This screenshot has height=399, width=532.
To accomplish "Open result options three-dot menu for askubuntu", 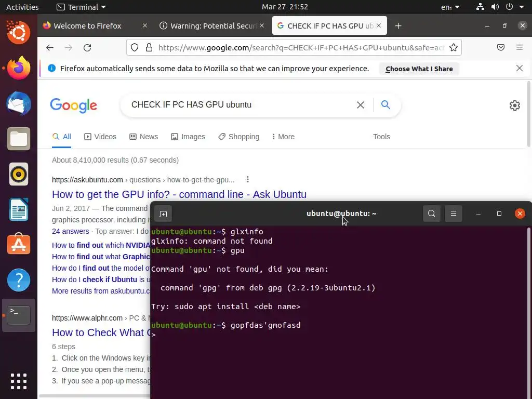I will pos(248,179).
